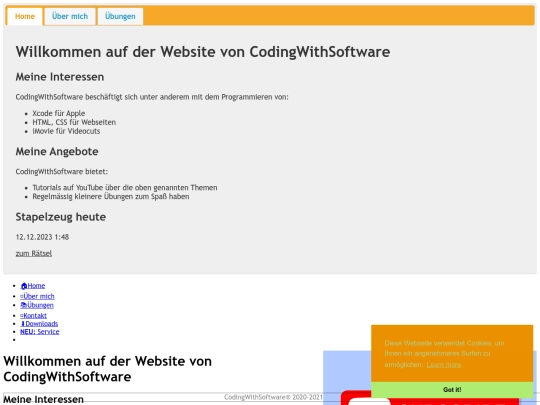Click the icon beside Übungen link
Image resolution: width=540 pixels, height=405 pixels.
click(x=23, y=305)
